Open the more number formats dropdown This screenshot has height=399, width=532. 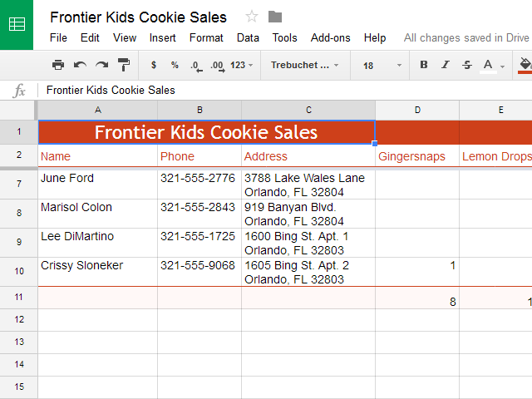242,65
